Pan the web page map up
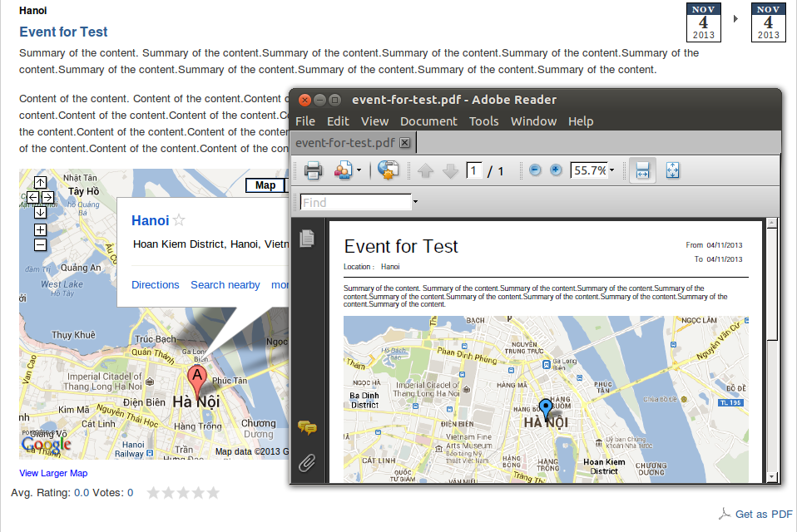Screen dimensions: 797x532 40,182
